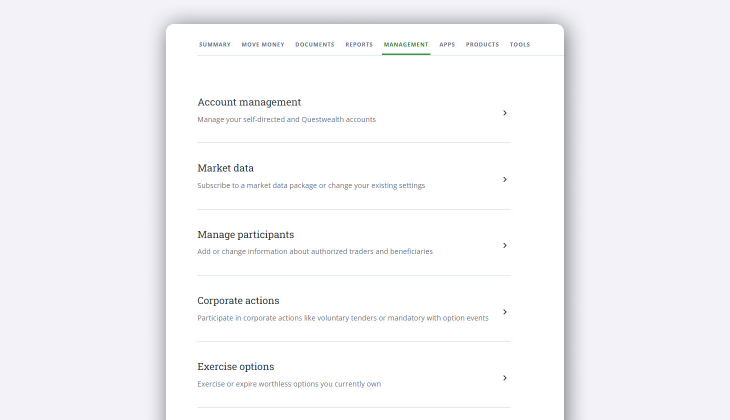
Task: Open the Account management heading link
Action: [x=249, y=102]
